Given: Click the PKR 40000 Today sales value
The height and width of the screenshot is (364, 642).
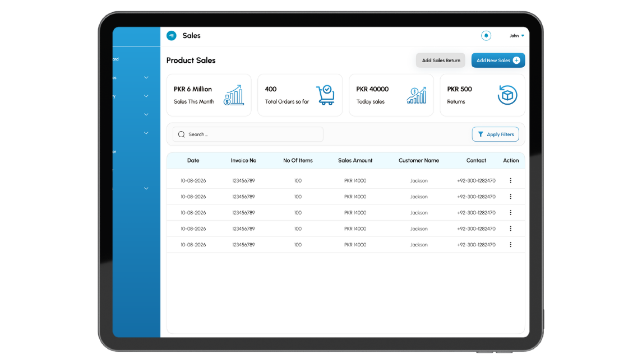Looking at the screenshot, I should (372, 89).
